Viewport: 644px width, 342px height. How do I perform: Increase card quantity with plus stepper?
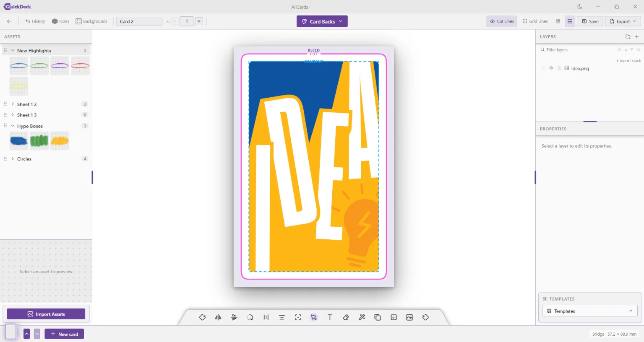coord(199,21)
